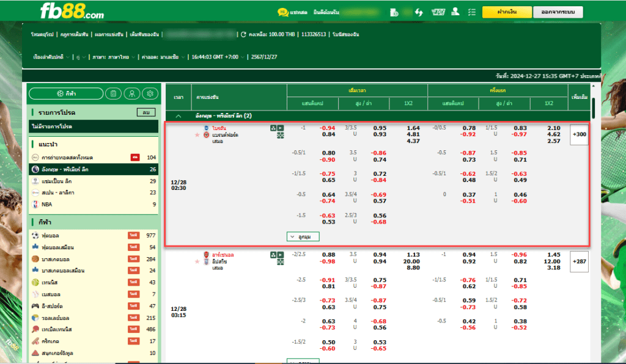Select the คริกเกต cricket sport row
The image size is (626, 364).
94,341
